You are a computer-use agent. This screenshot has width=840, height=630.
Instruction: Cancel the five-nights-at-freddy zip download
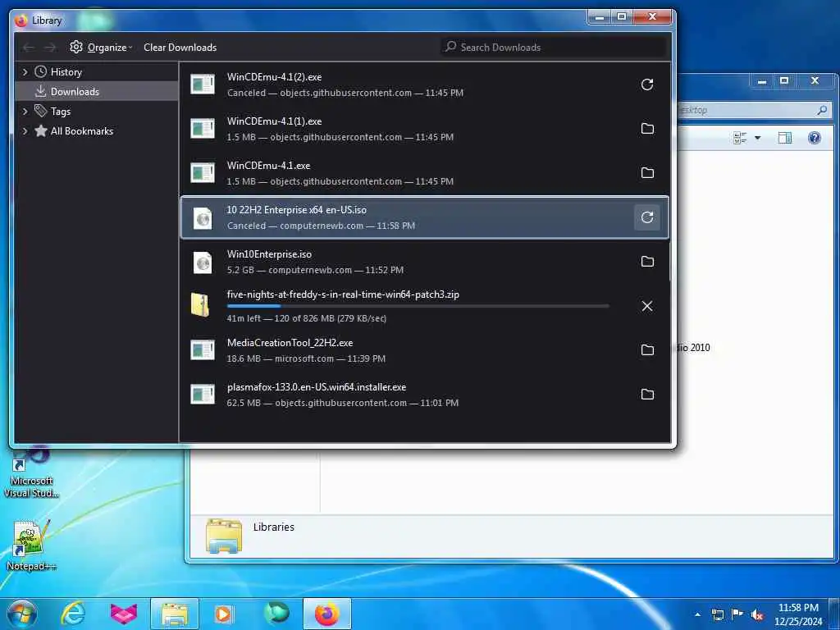pos(647,306)
